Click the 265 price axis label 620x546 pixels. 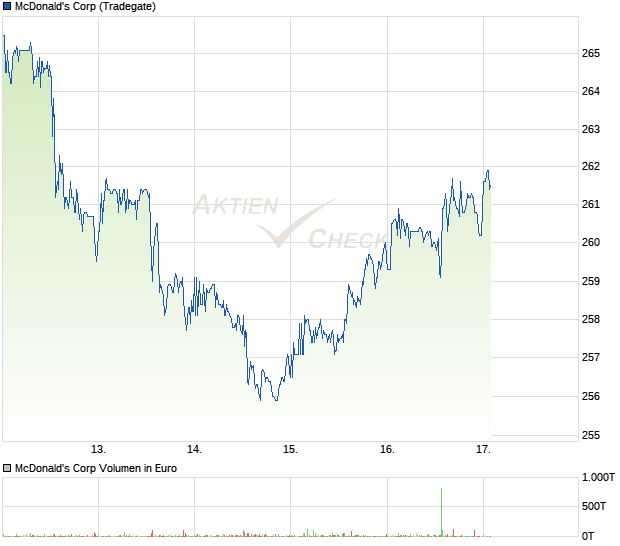click(x=591, y=53)
